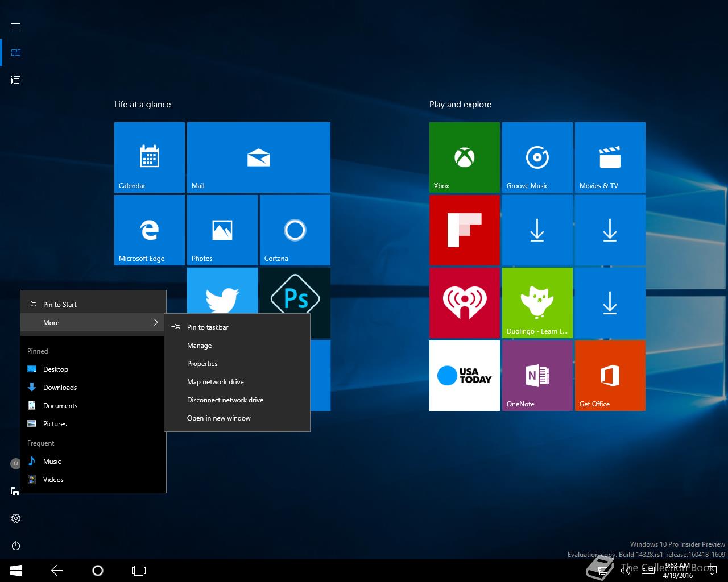728x582 pixels.
Task: Open the Movies & TV tile
Action: pos(610,157)
